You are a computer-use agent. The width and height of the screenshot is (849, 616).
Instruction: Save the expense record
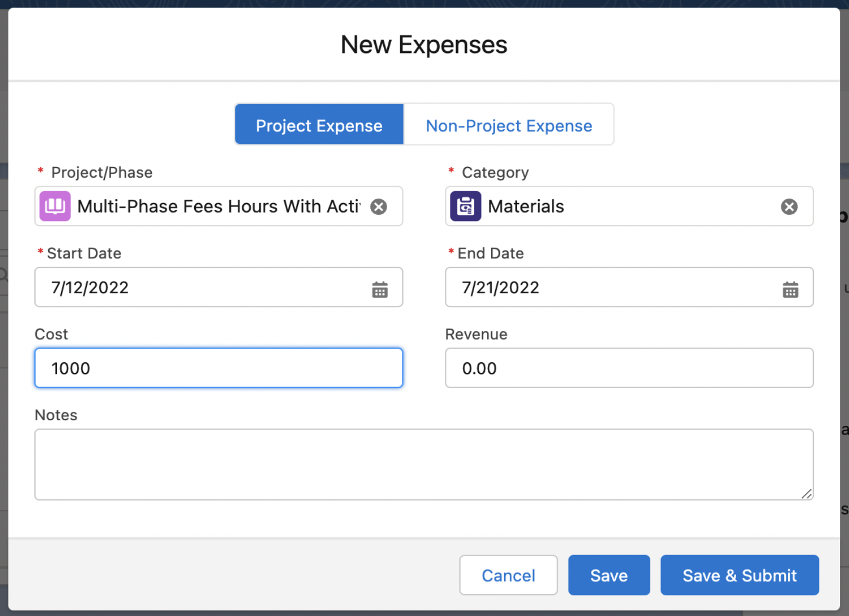click(x=609, y=575)
